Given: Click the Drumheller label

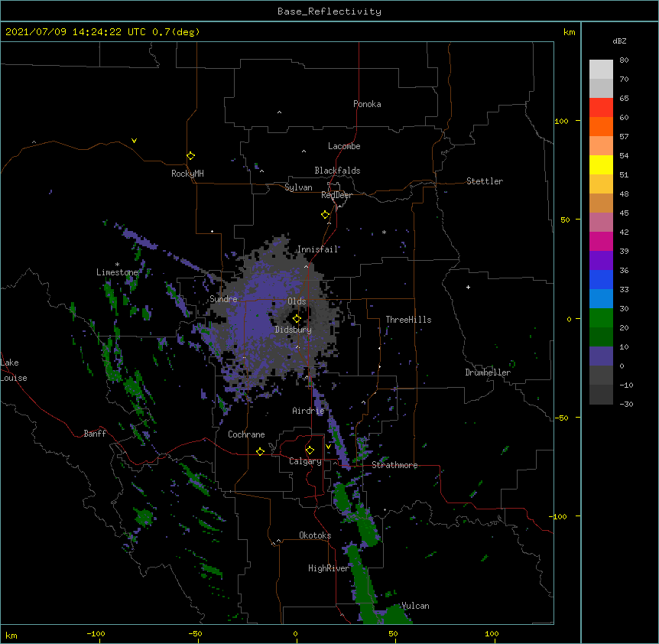Looking at the screenshot, I should (x=488, y=372).
